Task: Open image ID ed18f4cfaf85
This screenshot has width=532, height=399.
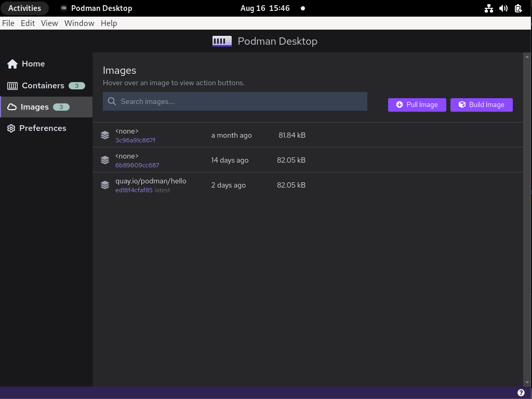Action: [x=134, y=190]
